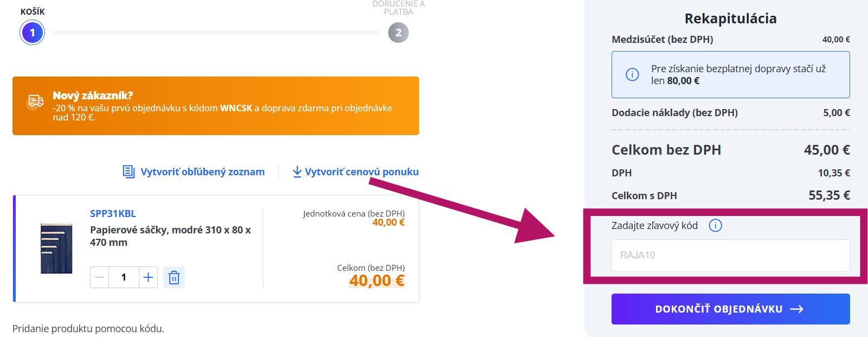
Task: Open the SPP31KBL product code link
Action: pos(113,213)
